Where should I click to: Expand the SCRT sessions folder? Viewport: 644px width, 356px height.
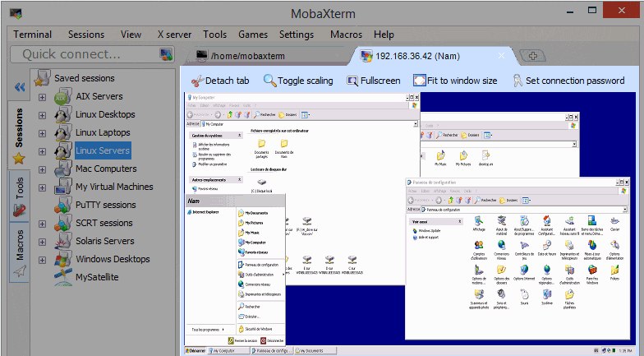[42, 224]
